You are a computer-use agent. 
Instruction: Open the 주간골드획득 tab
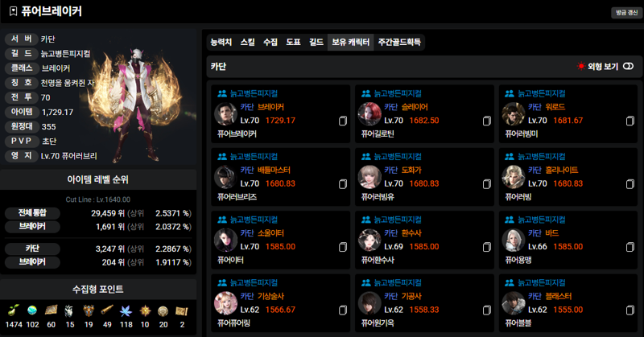pyautogui.click(x=399, y=42)
